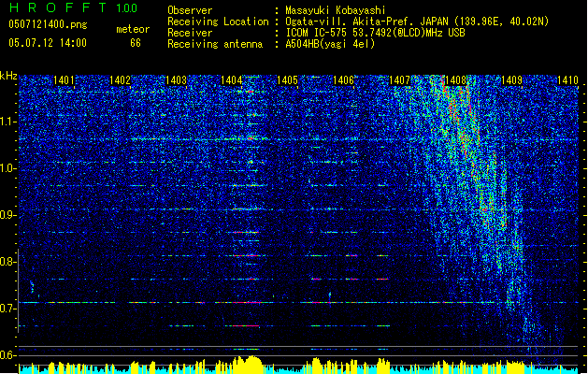Screen dimensions: 588x374
Task: Click the 0.7 kHz axis label
Action: tap(8, 309)
